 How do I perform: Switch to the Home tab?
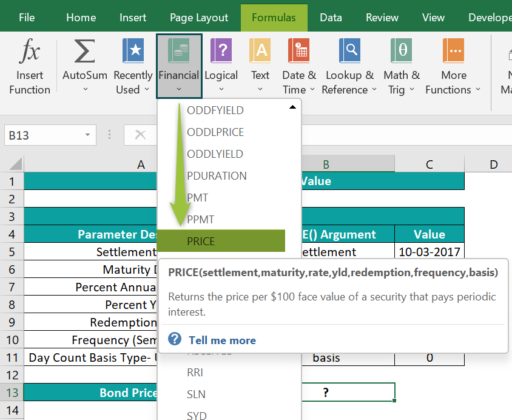pyautogui.click(x=81, y=18)
